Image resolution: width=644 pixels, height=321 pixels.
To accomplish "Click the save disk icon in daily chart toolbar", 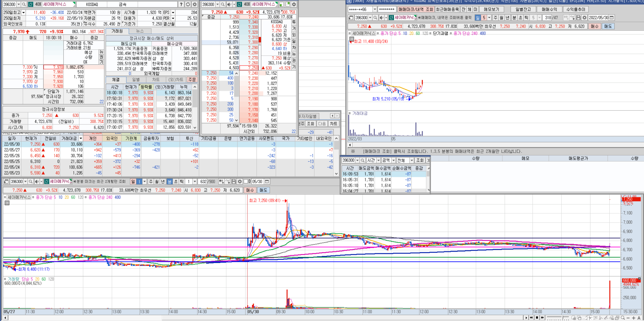I will [x=578, y=18].
